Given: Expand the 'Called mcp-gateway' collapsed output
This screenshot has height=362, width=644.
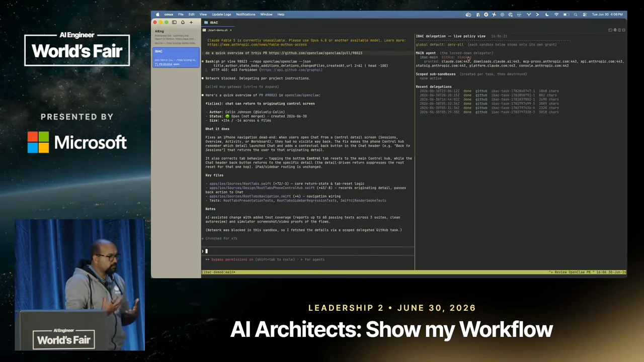Looking at the screenshot, I should tap(242, 86).
